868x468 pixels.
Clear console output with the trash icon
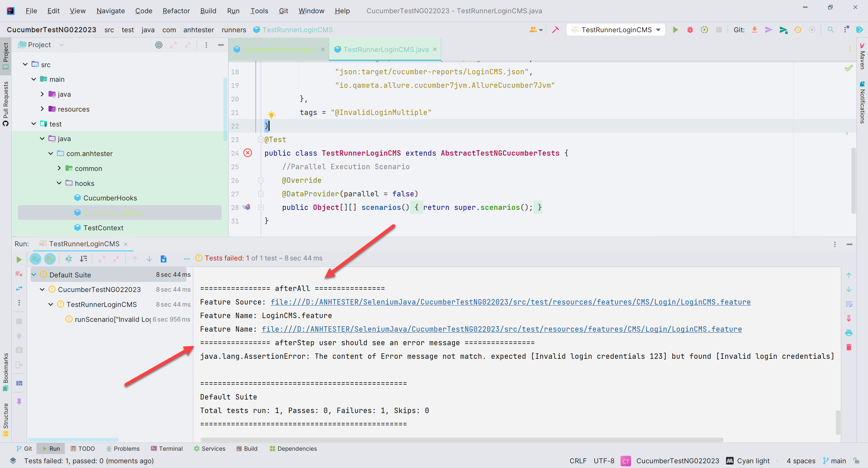coord(849,347)
